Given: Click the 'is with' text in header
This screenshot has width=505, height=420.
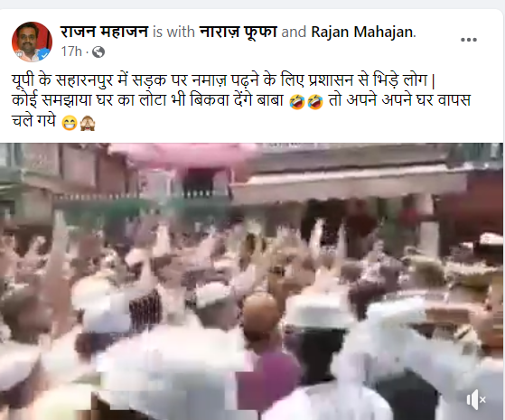Looking at the screenshot, I should [173, 32].
